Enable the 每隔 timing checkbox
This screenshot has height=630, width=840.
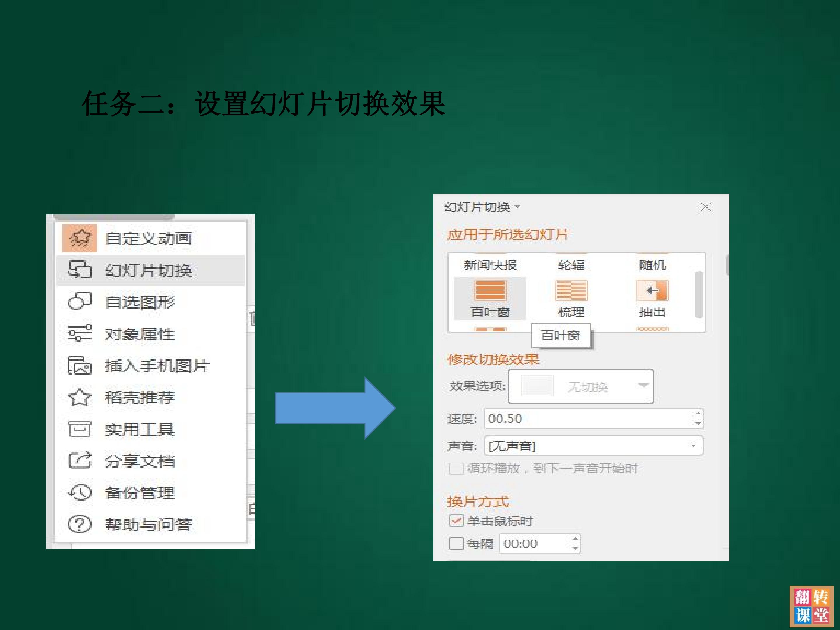point(456,543)
